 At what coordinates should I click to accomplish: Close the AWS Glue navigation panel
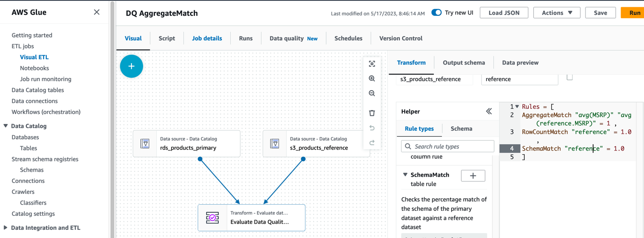[97, 12]
